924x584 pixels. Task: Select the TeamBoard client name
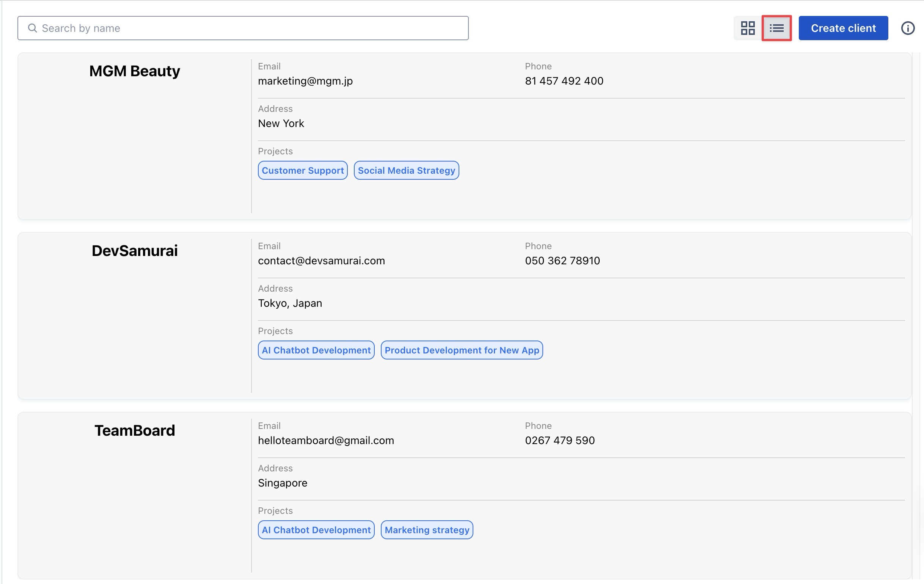(x=134, y=430)
